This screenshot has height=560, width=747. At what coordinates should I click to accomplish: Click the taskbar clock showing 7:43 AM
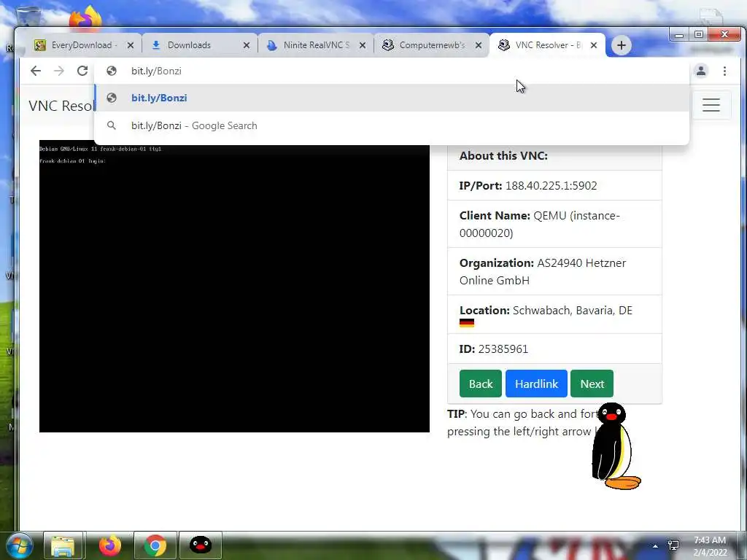[710, 545]
